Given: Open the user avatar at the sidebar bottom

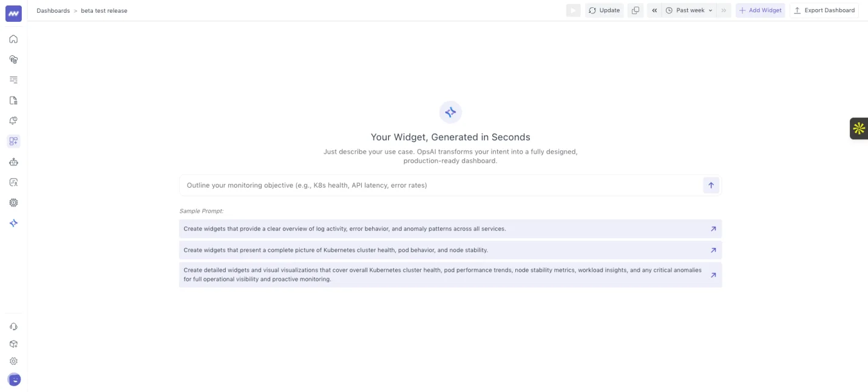Looking at the screenshot, I should click(14, 380).
